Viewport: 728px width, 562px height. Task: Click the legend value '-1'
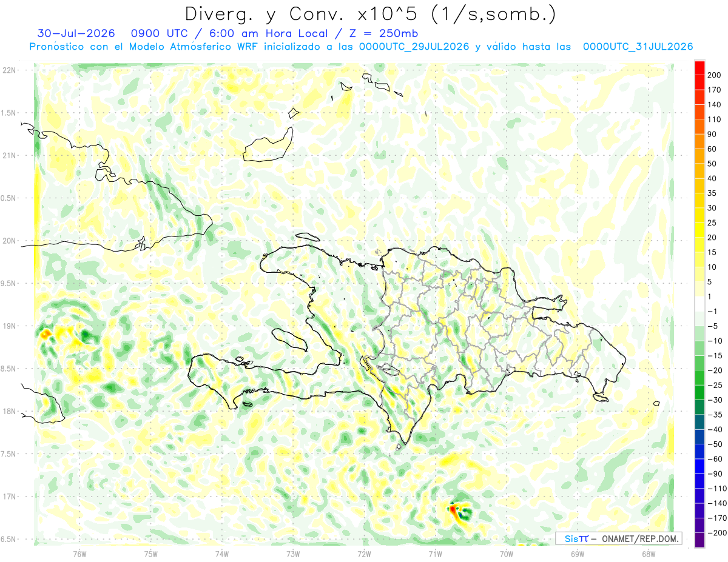click(712, 312)
